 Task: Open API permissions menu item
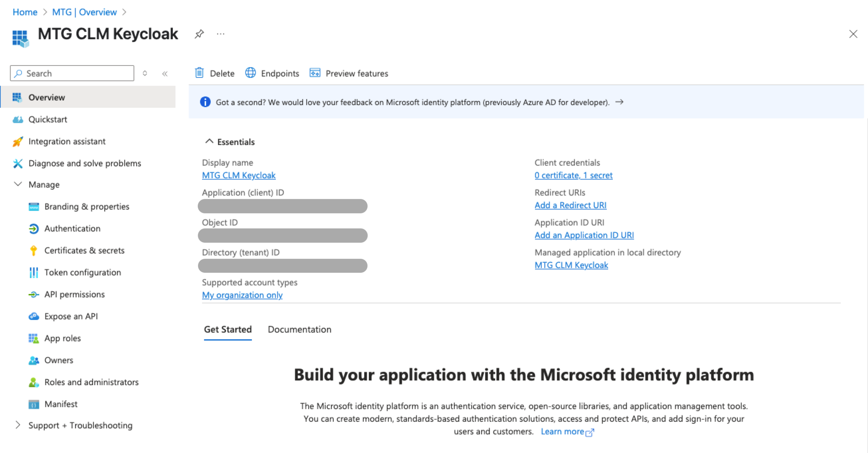(74, 294)
